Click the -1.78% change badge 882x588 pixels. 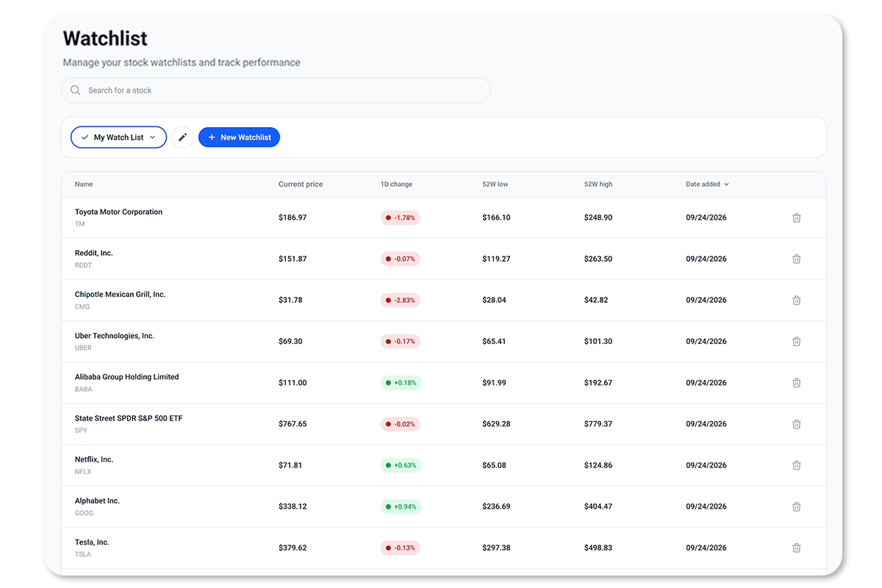[x=400, y=218]
